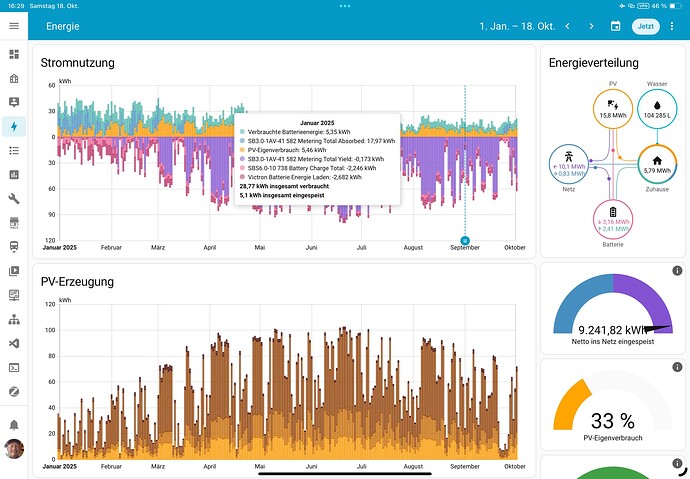Open the History chart sidebar icon

point(14,175)
